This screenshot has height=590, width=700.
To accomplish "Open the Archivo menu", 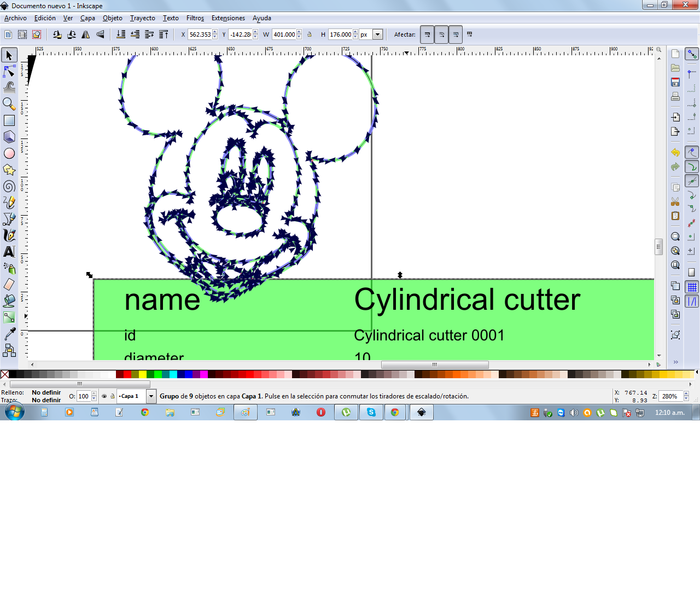I will pyautogui.click(x=15, y=18).
